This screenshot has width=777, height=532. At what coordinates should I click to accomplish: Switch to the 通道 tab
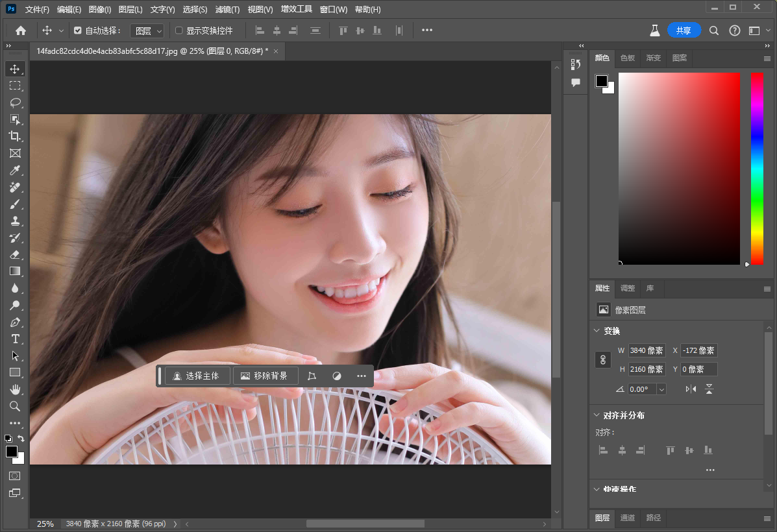pos(627,518)
